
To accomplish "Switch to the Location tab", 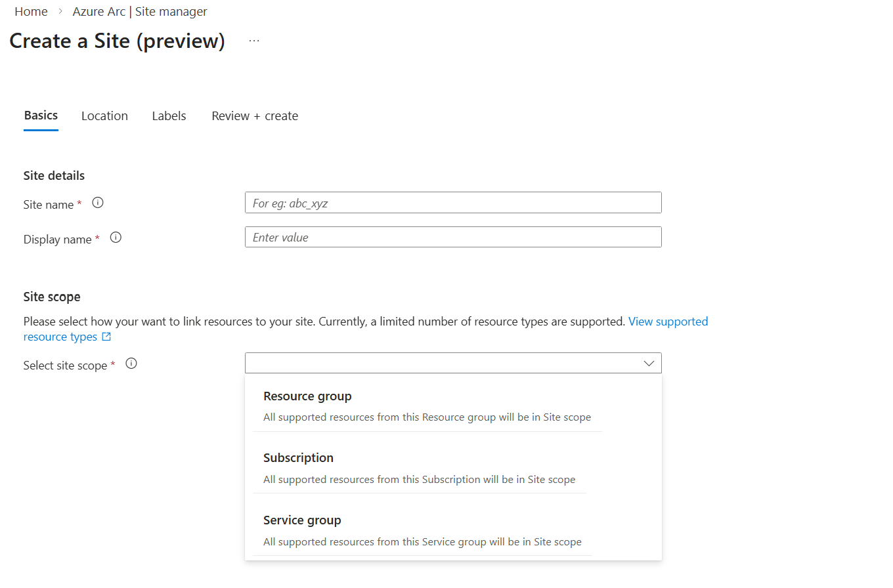I will (104, 116).
